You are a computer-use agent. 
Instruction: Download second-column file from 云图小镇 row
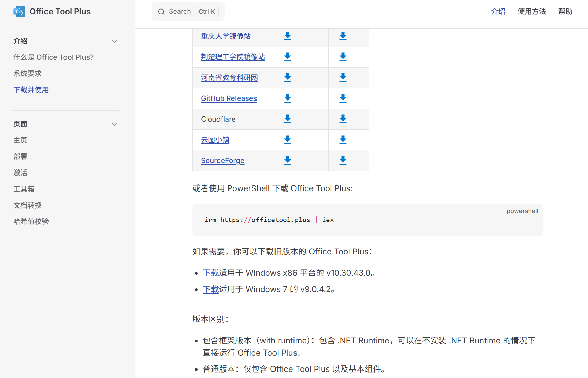[x=343, y=140]
